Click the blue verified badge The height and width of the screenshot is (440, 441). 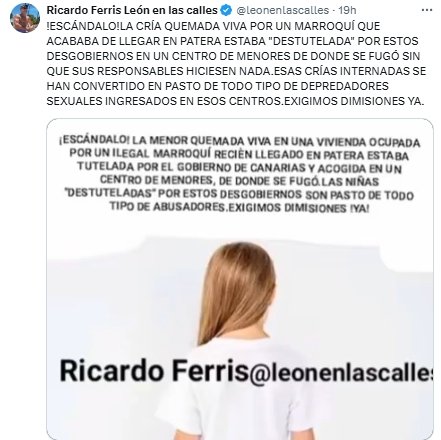pos(227,10)
